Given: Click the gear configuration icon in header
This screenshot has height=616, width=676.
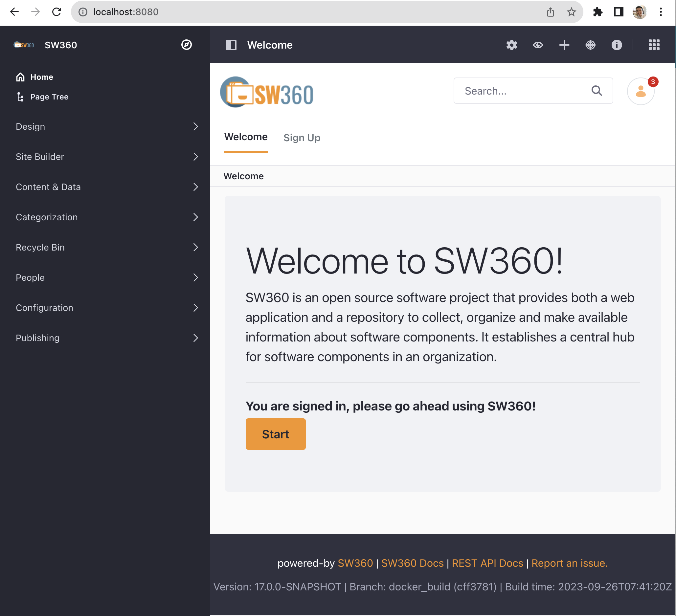Looking at the screenshot, I should pos(511,45).
